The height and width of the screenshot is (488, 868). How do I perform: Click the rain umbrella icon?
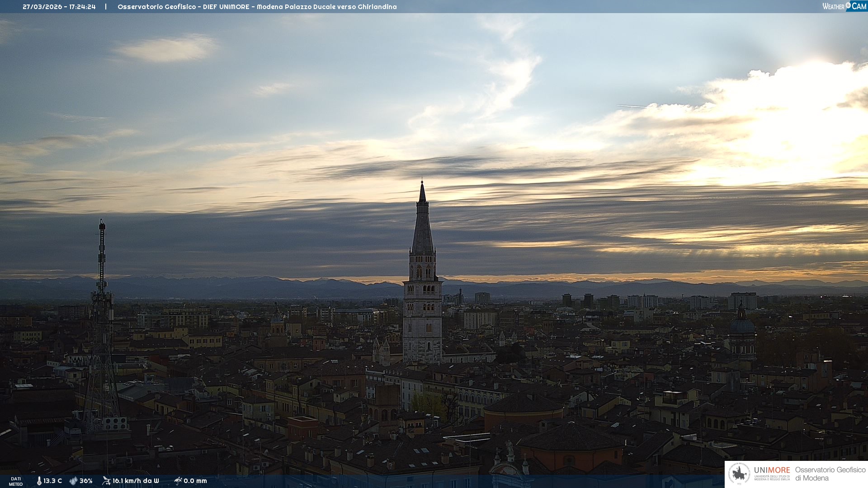coord(178,481)
